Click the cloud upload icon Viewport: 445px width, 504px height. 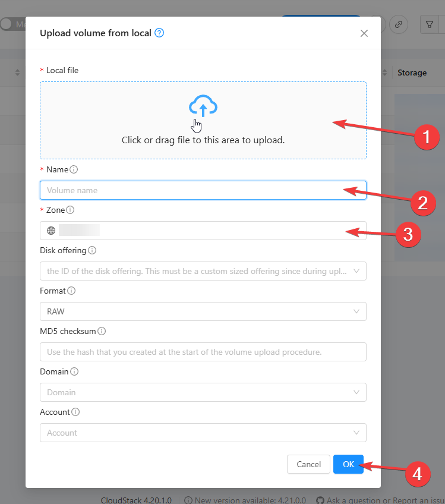(x=203, y=106)
